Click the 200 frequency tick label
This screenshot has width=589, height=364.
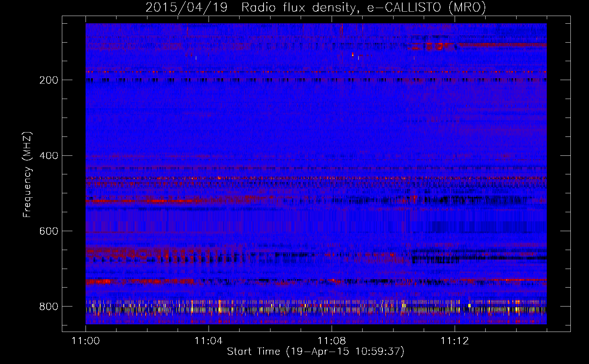49,80
